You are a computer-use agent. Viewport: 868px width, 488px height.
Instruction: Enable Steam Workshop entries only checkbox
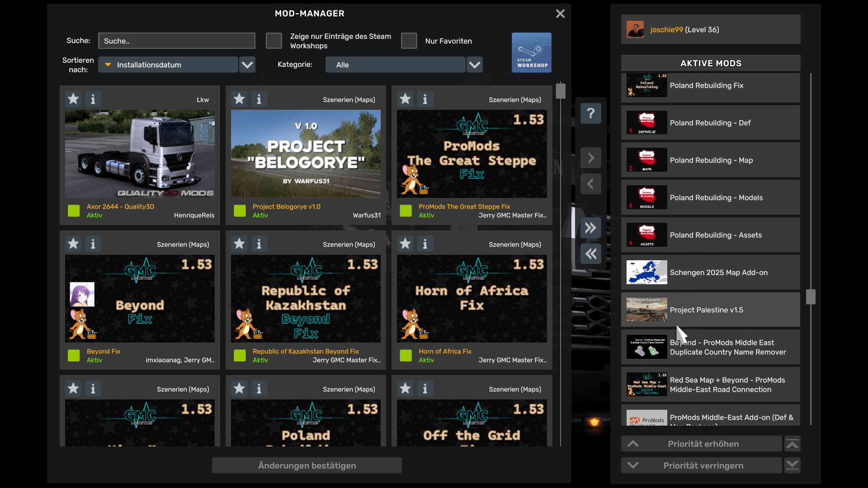coord(274,41)
